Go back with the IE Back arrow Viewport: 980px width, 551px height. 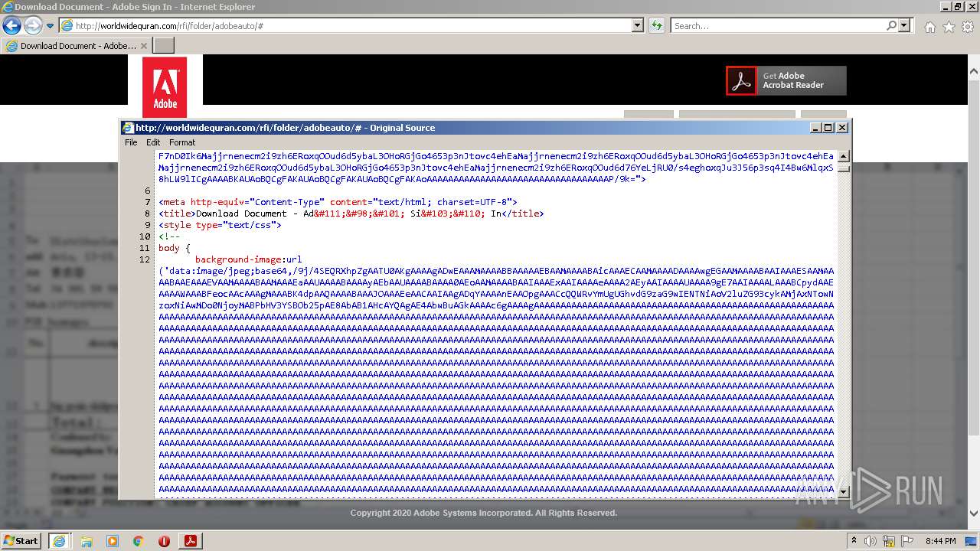point(11,25)
